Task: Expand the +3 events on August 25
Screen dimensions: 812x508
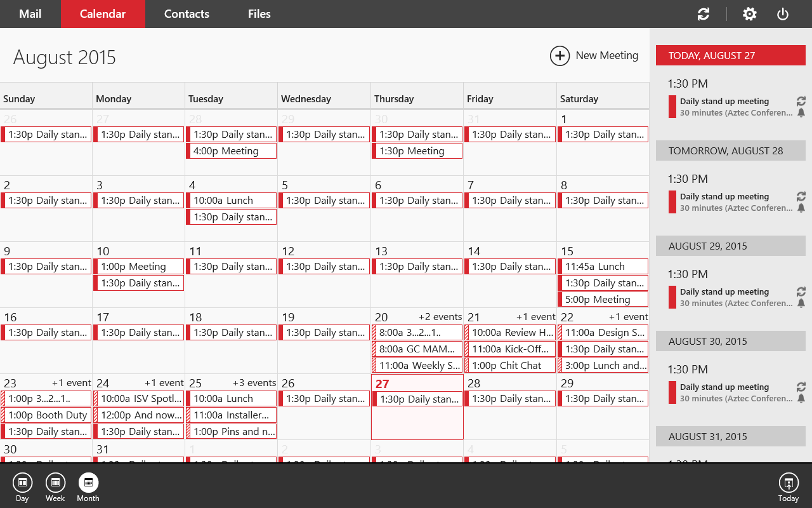Action: point(254,383)
